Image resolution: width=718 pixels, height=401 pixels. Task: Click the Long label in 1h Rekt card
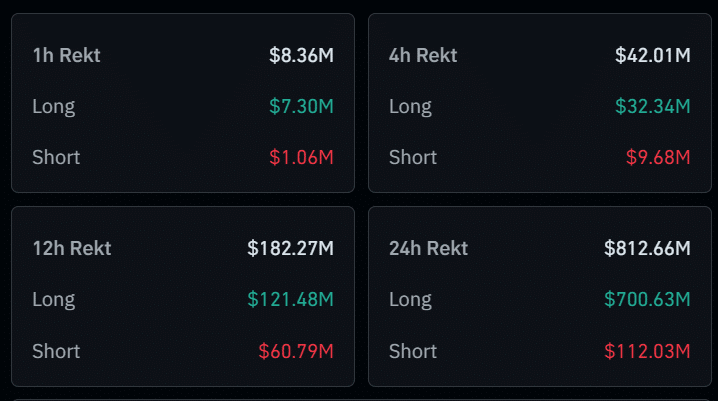pos(53,106)
